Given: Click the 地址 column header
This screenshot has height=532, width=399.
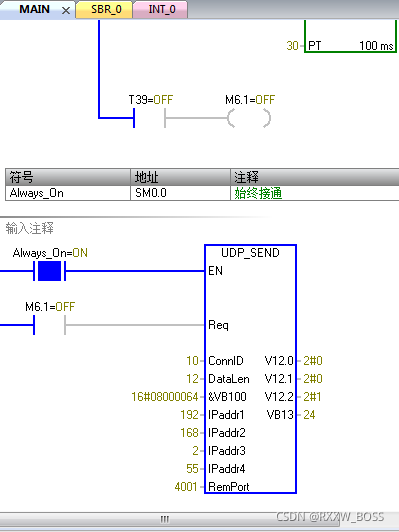Looking at the screenshot, I should click(180, 177).
